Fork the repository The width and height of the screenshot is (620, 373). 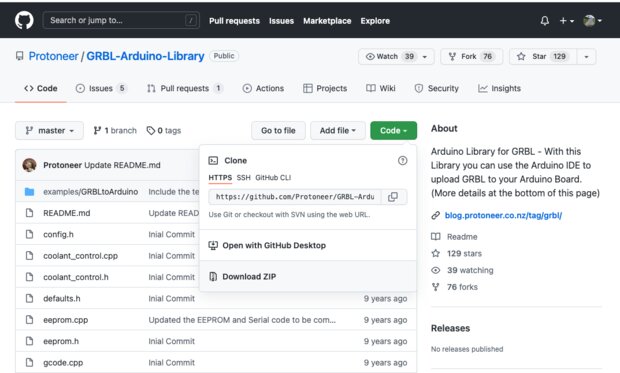471,57
